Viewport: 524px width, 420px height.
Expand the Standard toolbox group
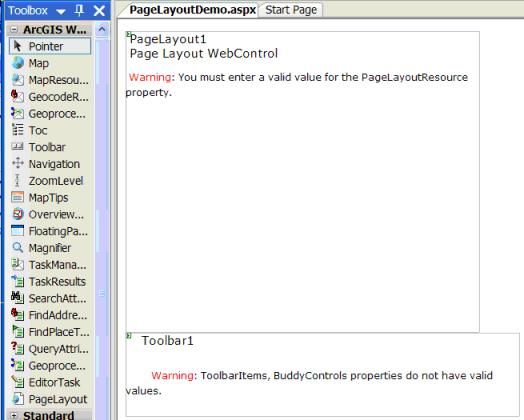pyautogui.click(x=14, y=416)
